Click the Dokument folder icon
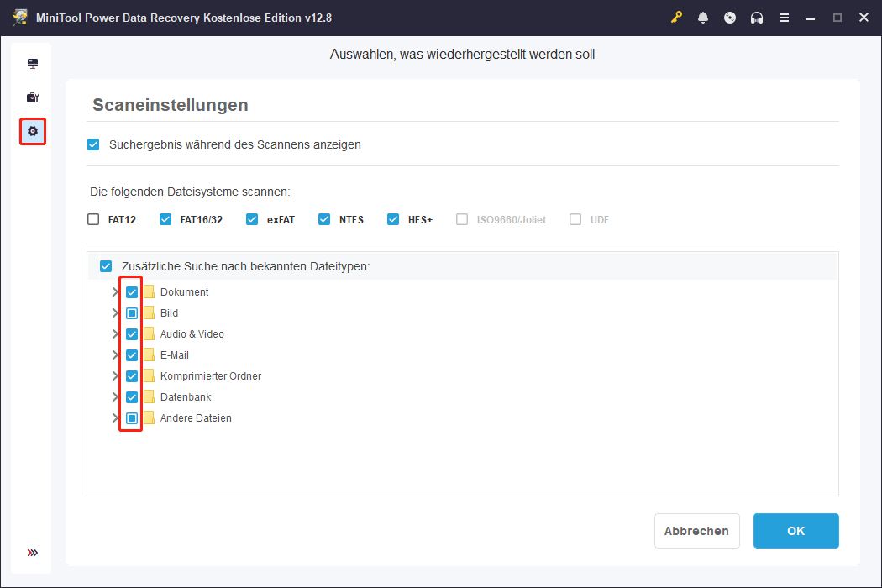The width and height of the screenshot is (882, 588). pyautogui.click(x=149, y=292)
